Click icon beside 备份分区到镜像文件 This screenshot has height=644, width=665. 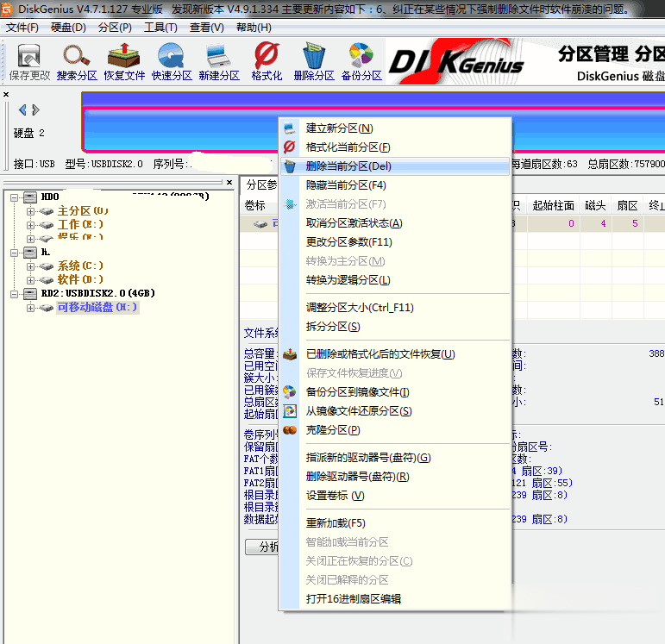(x=290, y=391)
